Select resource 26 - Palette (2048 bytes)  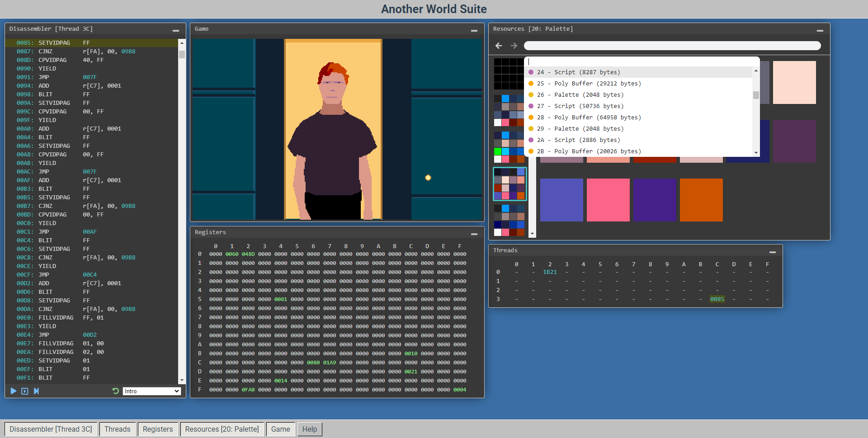tap(638, 95)
